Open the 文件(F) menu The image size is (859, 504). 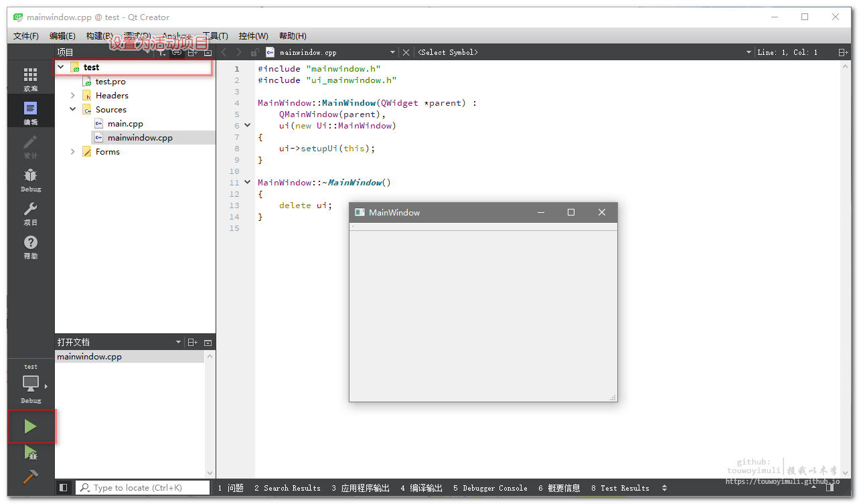point(26,36)
